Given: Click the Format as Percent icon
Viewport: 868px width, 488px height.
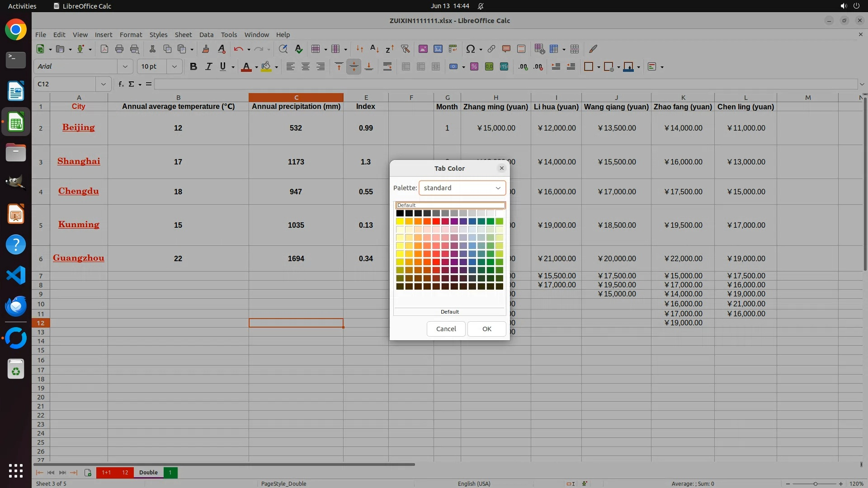Looking at the screenshot, I should point(474,66).
